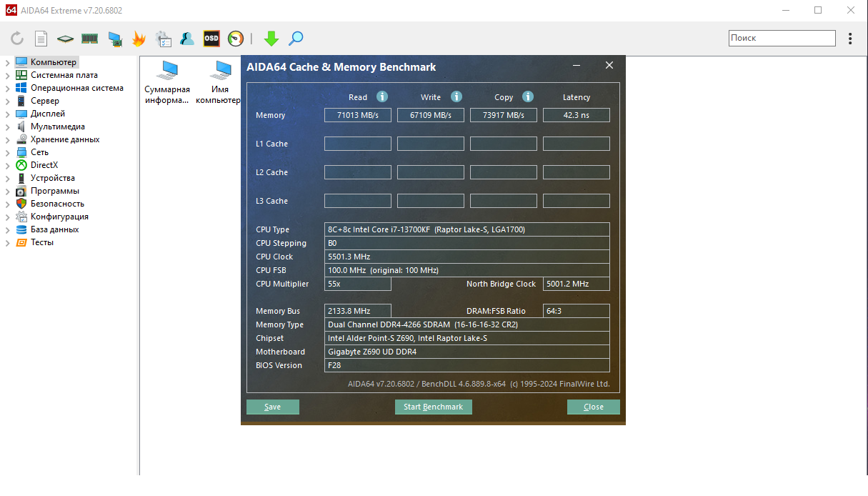Expand the Операционная система tree node
868x496 pixels.
click(x=7, y=89)
